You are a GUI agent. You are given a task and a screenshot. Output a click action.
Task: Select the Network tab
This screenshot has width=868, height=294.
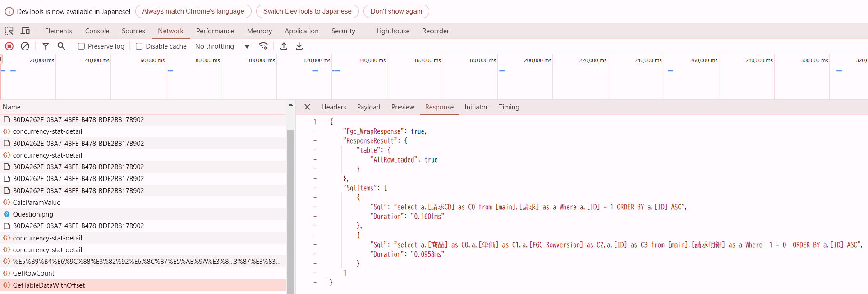[170, 31]
